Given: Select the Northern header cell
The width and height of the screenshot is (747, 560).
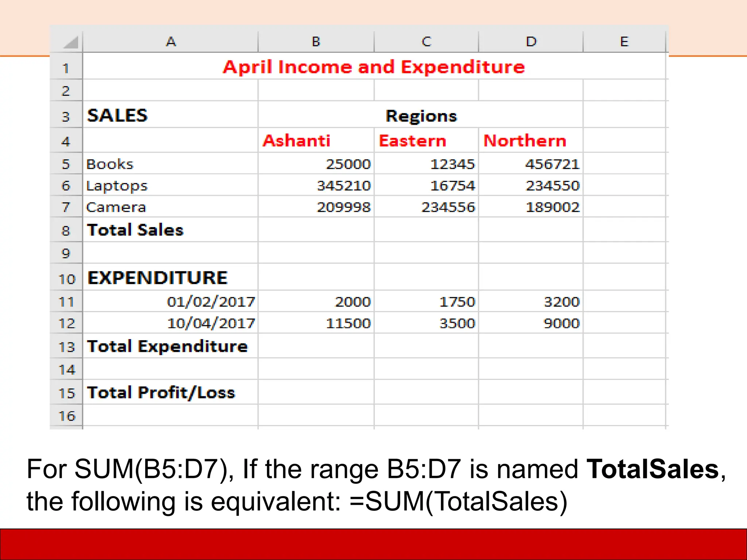Looking at the screenshot, I should click(x=531, y=140).
